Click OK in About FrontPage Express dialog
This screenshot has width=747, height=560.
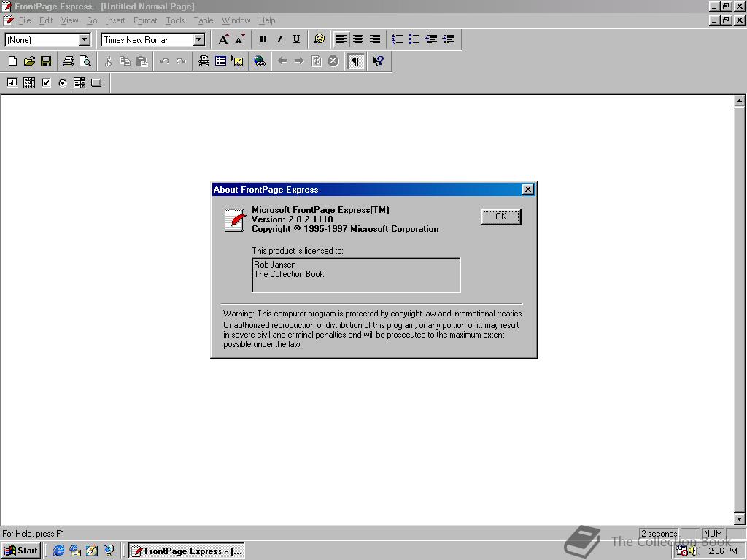point(500,217)
